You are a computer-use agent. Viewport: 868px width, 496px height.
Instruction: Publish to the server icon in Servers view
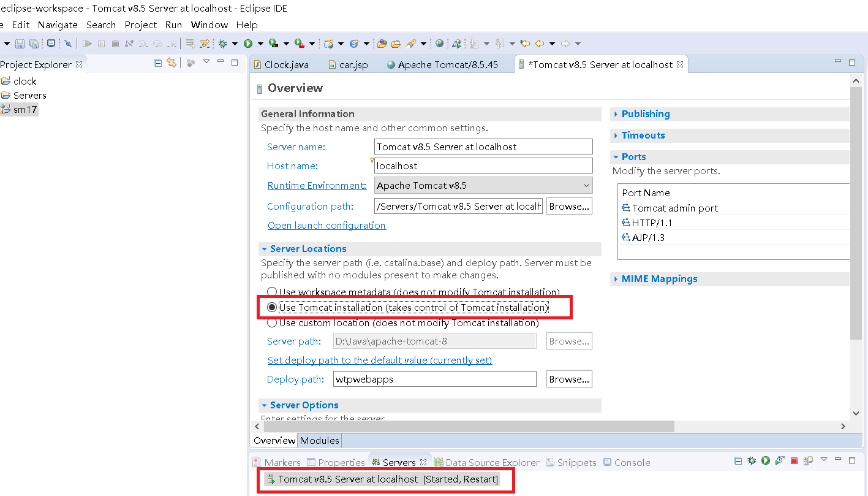pos(808,460)
